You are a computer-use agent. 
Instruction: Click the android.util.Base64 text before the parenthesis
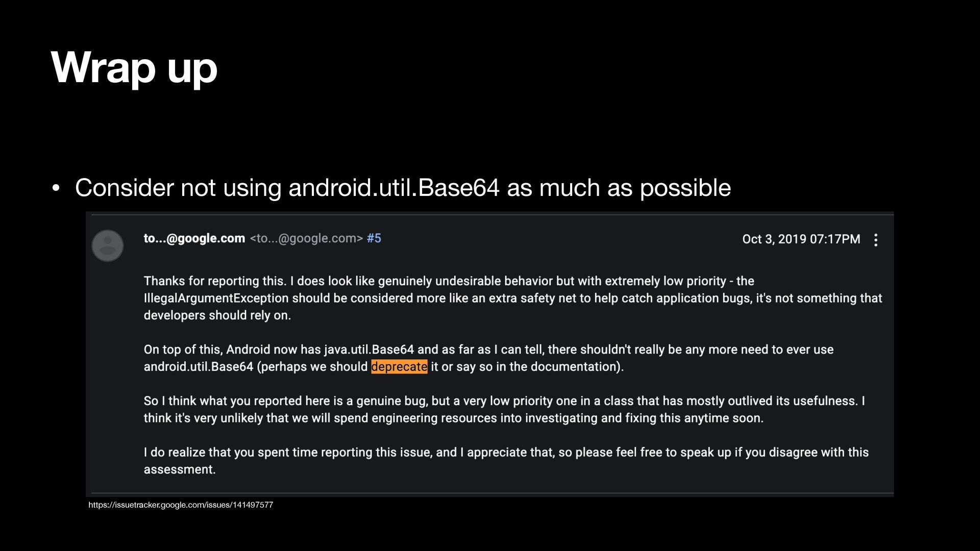(x=198, y=367)
